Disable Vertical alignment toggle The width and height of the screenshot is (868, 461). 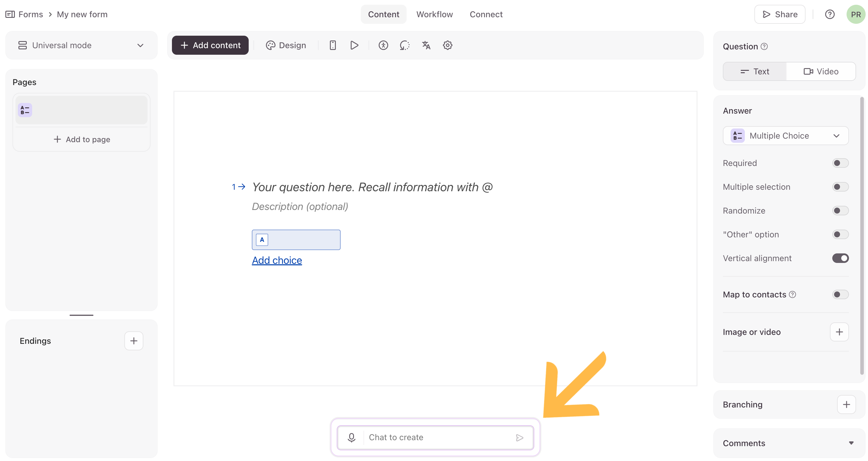840,258
